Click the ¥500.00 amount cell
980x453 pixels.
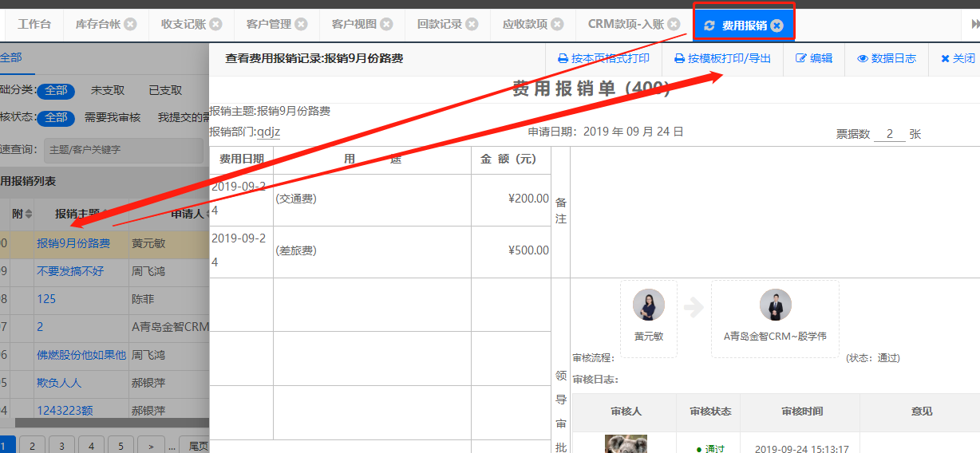[x=511, y=251]
